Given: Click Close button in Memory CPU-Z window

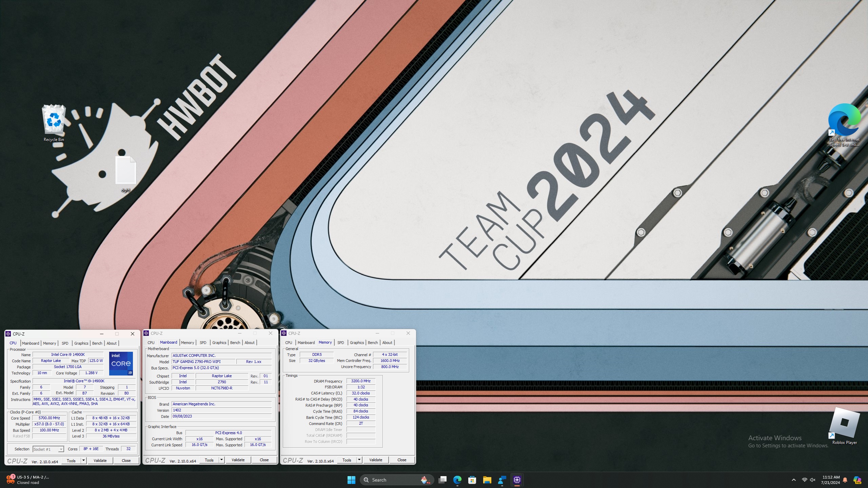Looking at the screenshot, I should (x=402, y=460).
